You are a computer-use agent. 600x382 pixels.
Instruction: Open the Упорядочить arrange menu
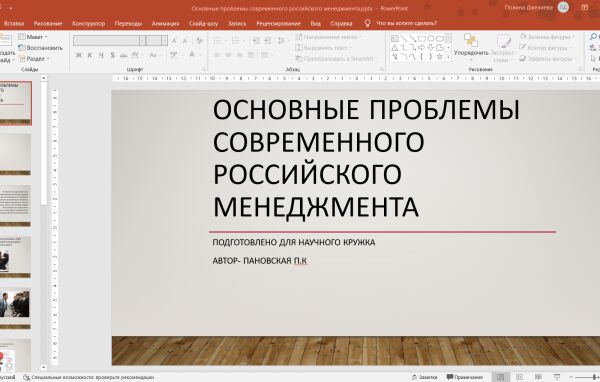(471, 47)
